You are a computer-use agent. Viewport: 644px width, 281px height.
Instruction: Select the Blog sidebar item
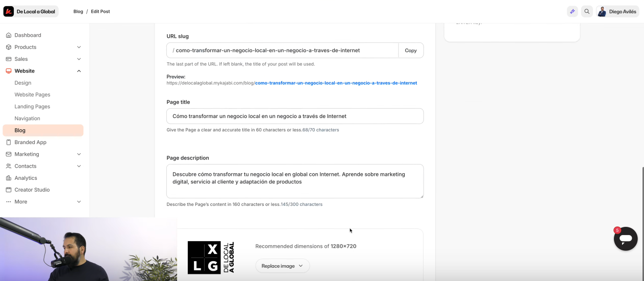(43, 130)
